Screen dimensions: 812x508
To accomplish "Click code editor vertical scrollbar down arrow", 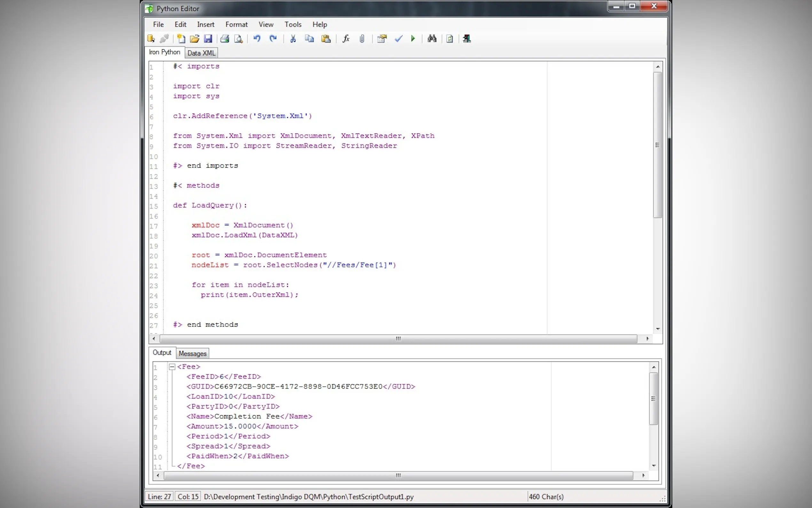I will click(658, 329).
